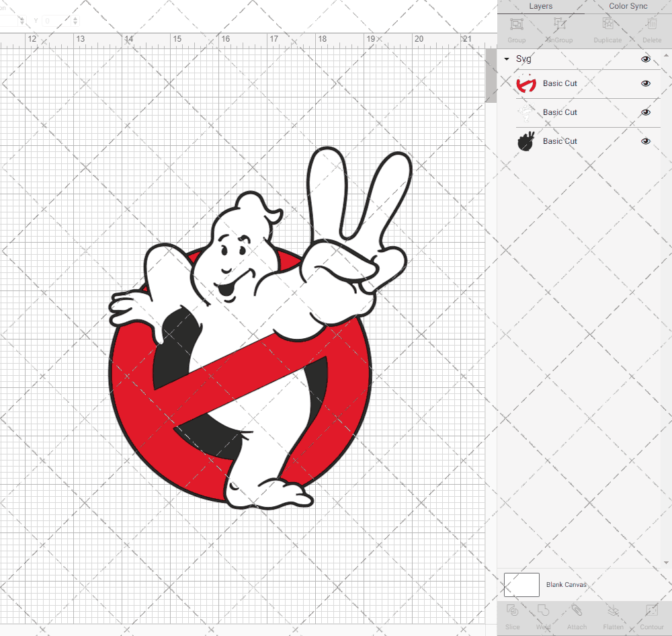
Task: Click the Svg group label
Action: pos(523,58)
